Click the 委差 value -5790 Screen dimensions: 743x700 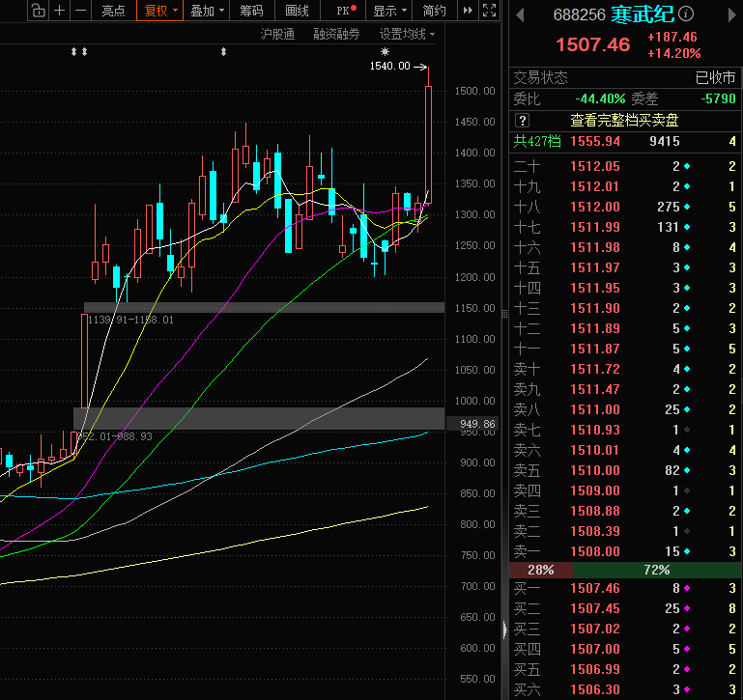[718, 99]
